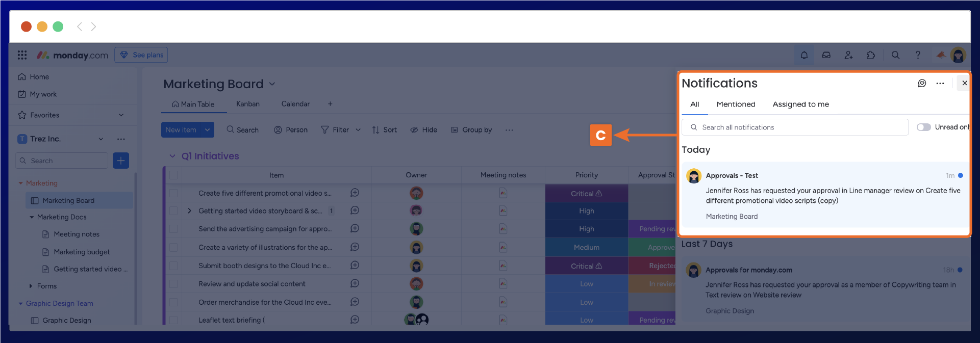Click the See plans button
The image size is (980, 343).
pos(141,55)
